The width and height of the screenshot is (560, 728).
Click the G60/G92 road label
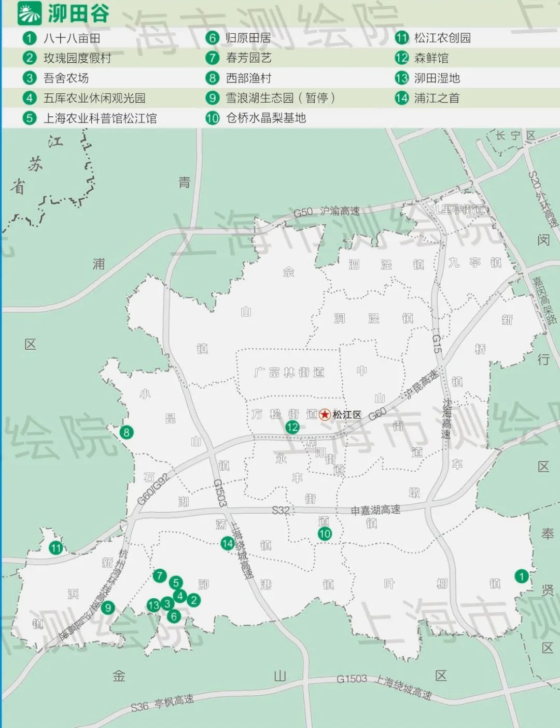(x=153, y=489)
